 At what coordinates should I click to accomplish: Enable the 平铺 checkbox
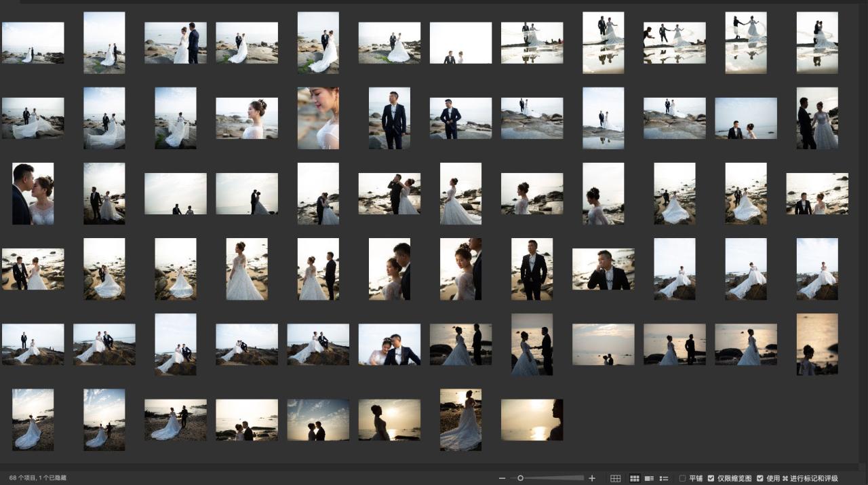(x=682, y=478)
